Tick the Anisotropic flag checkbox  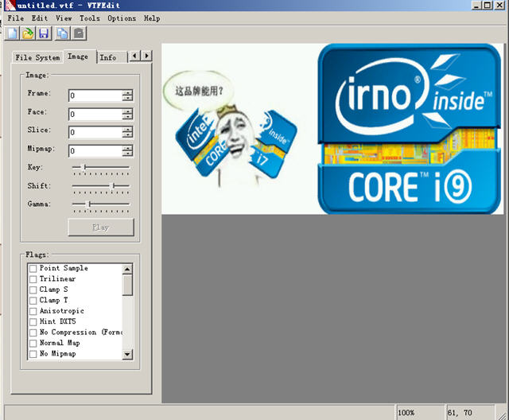(33, 312)
